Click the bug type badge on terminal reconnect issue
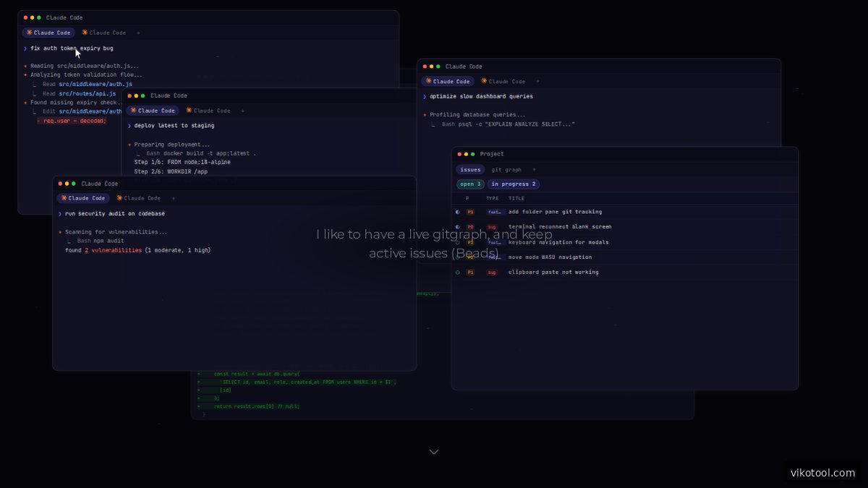The height and width of the screenshot is (488, 868). pyautogui.click(x=493, y=226)
